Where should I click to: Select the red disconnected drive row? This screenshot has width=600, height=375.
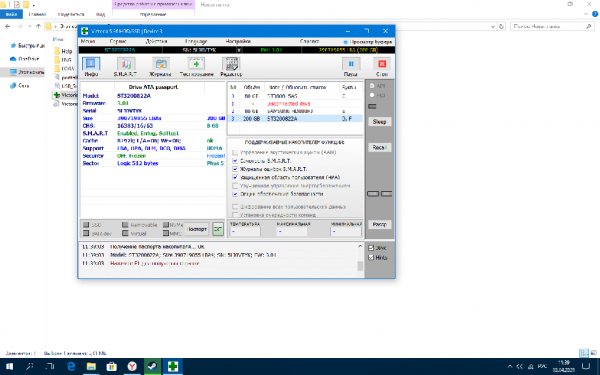[295, 104]
